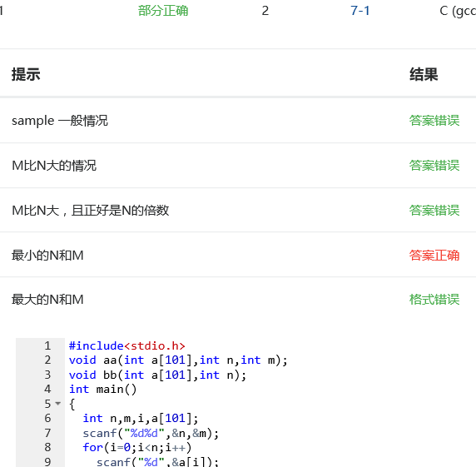The image size is (476, 467).
Task: Click the void bb declaration on line 3
Action: point(157,375)
